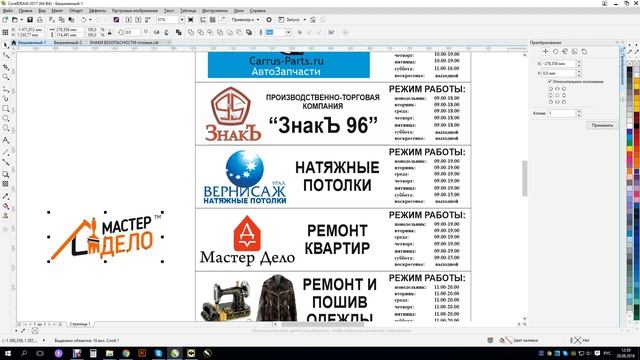Viewport: 640px width, 360px height.
Task: Open the zoom level dropdown
Action: point(182,20)
